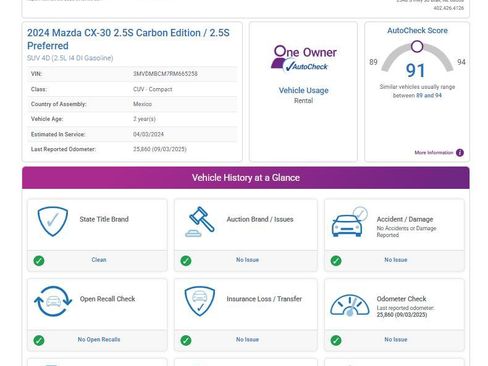The image size is (488, 366).
Task: Click the score number 91
Action: point(416,71)
